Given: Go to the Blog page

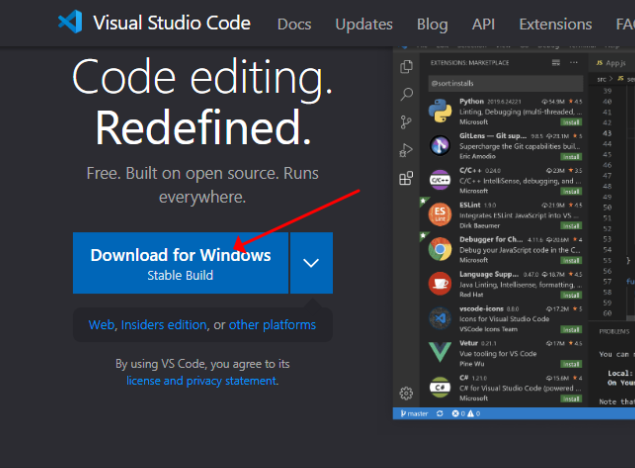Looking at the screenshot, I should point(433,24).
